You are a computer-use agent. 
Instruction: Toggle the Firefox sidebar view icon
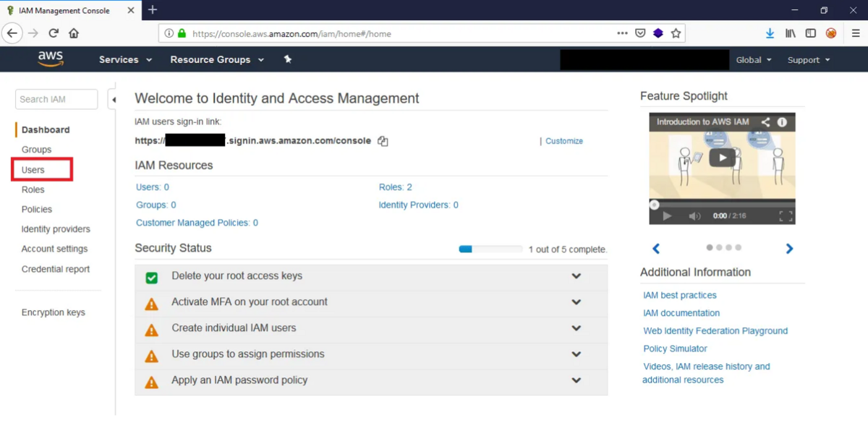coord(811,33)
